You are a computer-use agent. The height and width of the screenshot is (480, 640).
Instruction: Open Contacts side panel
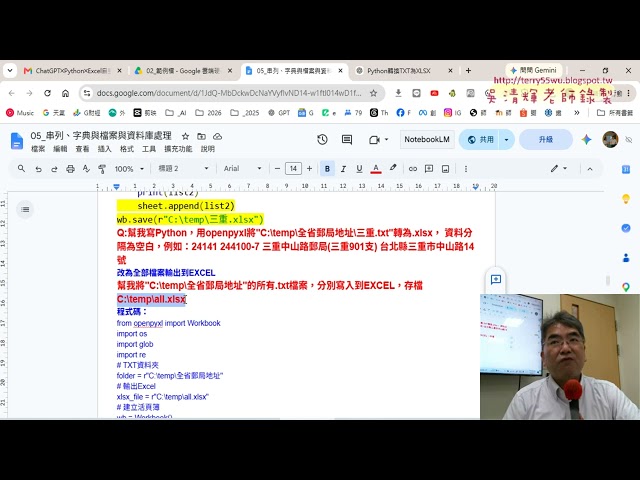tap(626, 258)
